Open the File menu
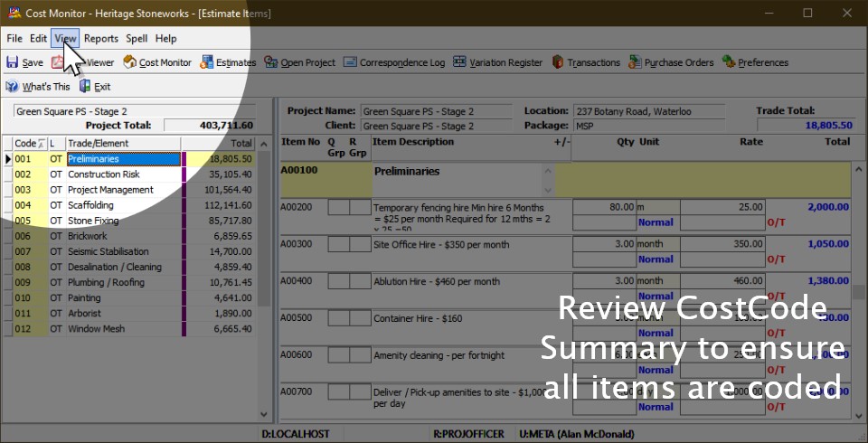Viewport: 868px width, 443px height. [x=14, y=38]
